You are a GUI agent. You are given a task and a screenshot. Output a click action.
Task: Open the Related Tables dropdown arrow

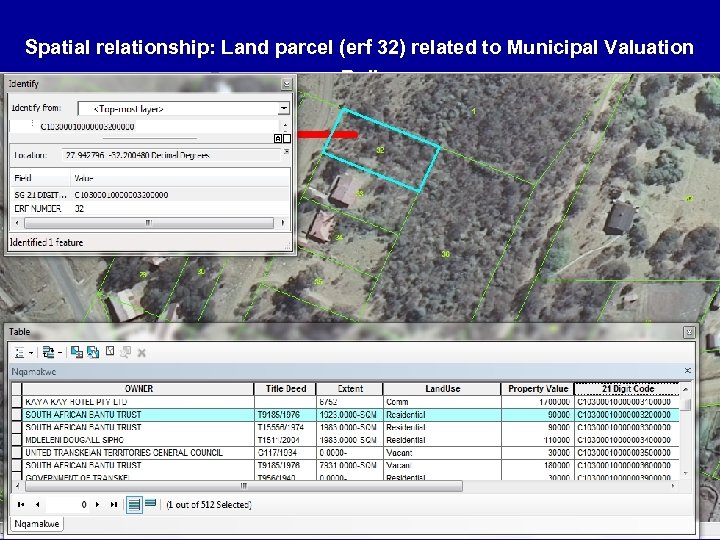click(60, 353)
